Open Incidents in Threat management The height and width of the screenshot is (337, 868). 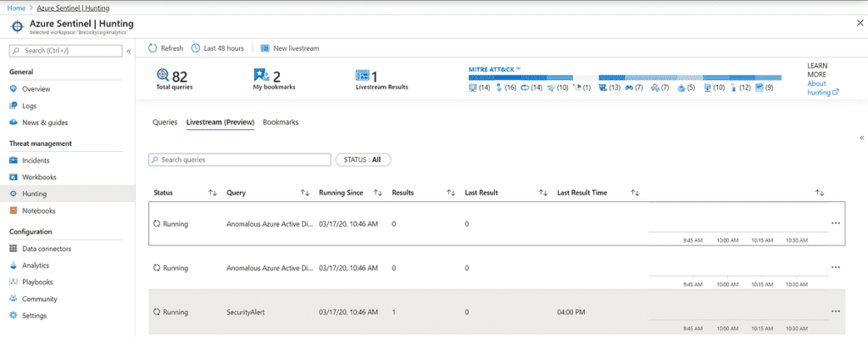click(36, 160)
